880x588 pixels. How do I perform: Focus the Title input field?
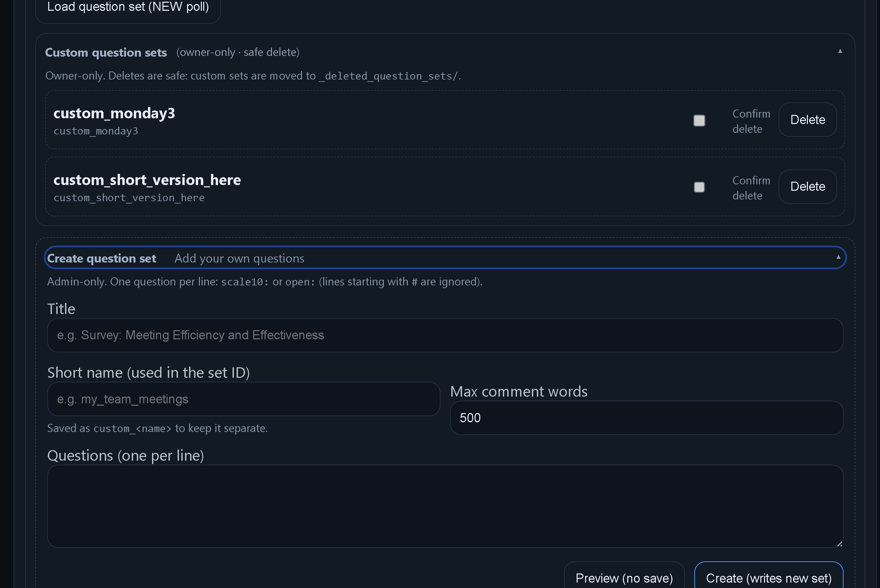(x=445, y=335)
